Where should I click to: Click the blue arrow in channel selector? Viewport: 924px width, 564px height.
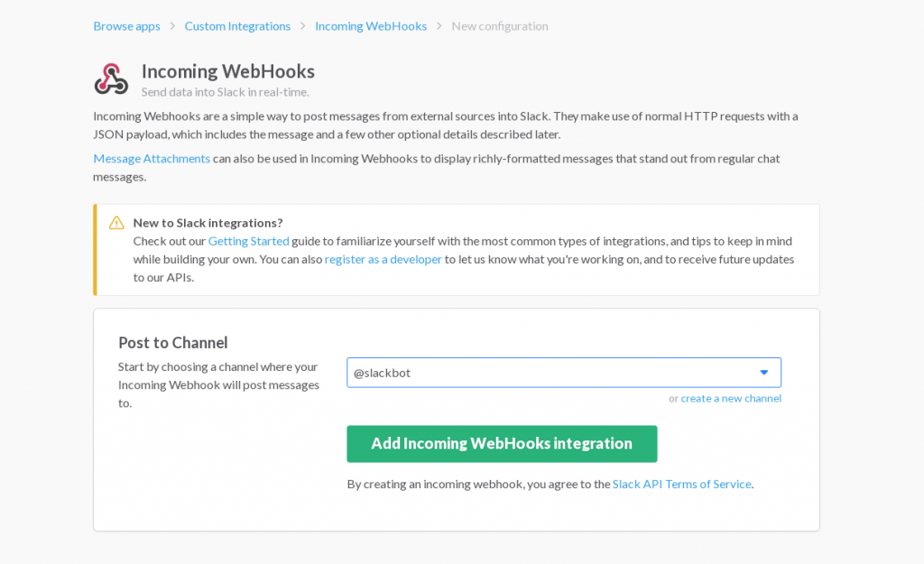point(763,373)
